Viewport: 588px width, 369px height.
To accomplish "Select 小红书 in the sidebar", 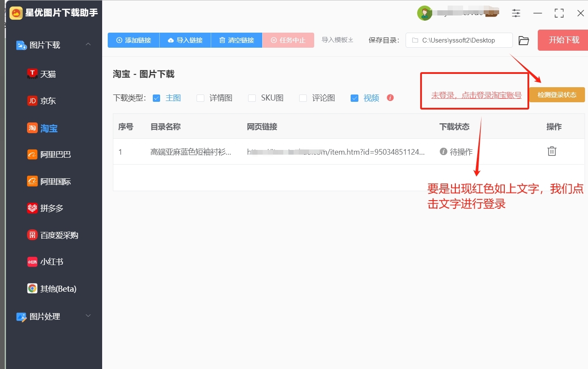I will [x=52, y=262].
